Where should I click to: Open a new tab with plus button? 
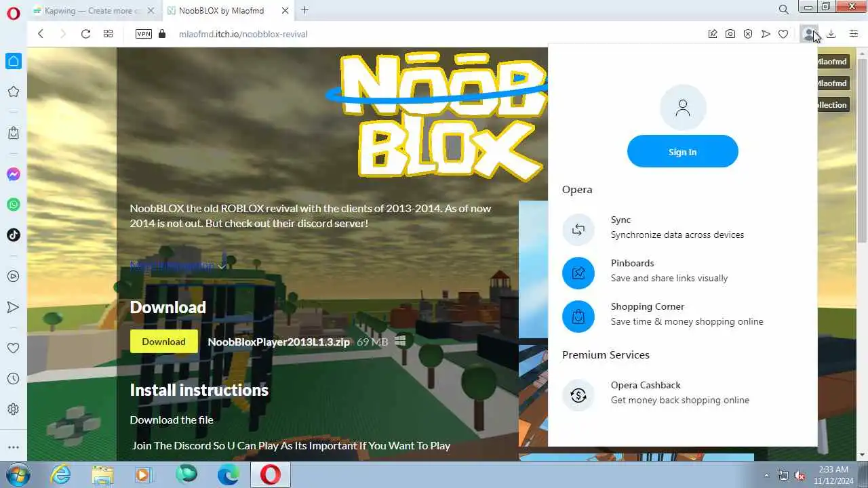click(x=304, y=10)
